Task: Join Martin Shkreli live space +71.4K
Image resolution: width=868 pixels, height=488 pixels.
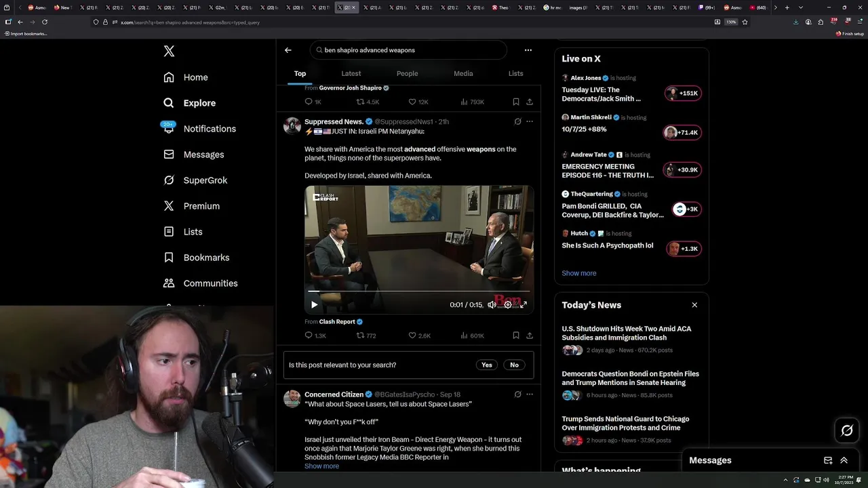Action: point(682,133)
